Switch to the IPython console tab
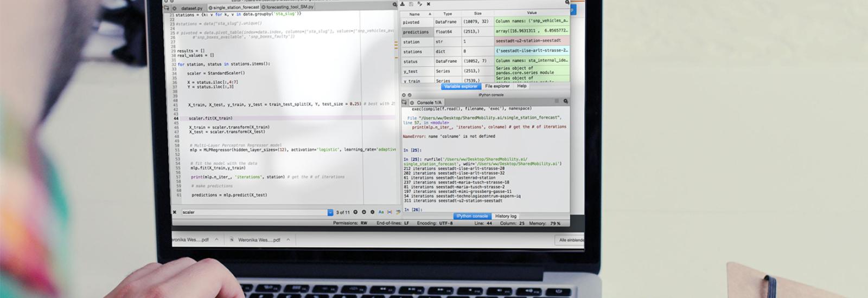 tap(471, 216)
